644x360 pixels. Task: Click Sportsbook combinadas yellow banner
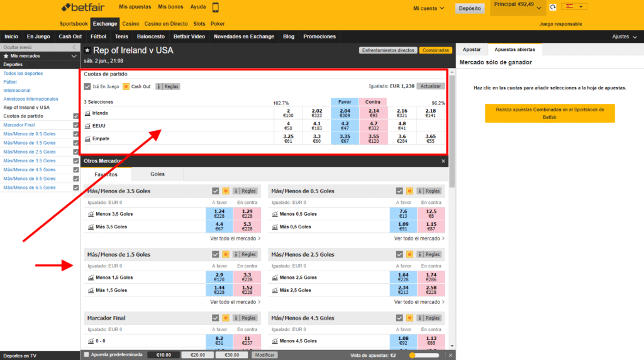click(x=550, y=113)
